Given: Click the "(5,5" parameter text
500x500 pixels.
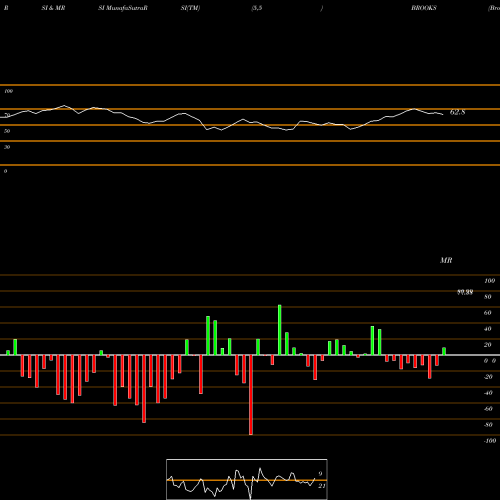Looking at the screenshot, I should (257, 8).
